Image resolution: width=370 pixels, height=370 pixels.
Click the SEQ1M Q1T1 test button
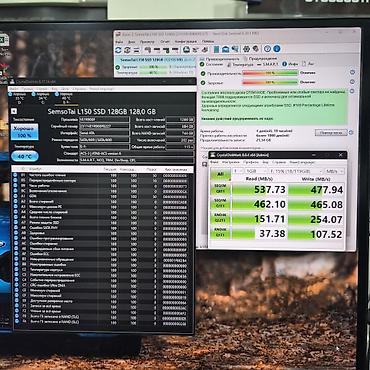(x=220, y=204)
